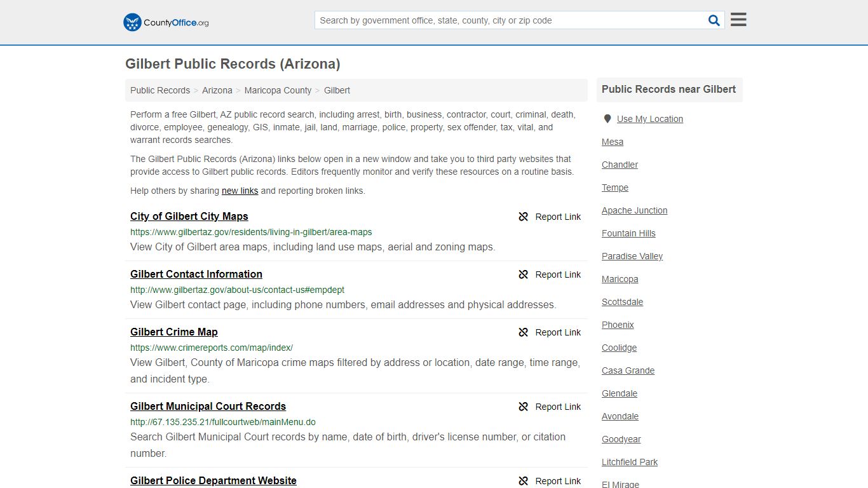
Task: Visit the gilbertaz.gov area-maps URL
Action: click(x=251, y=232)
